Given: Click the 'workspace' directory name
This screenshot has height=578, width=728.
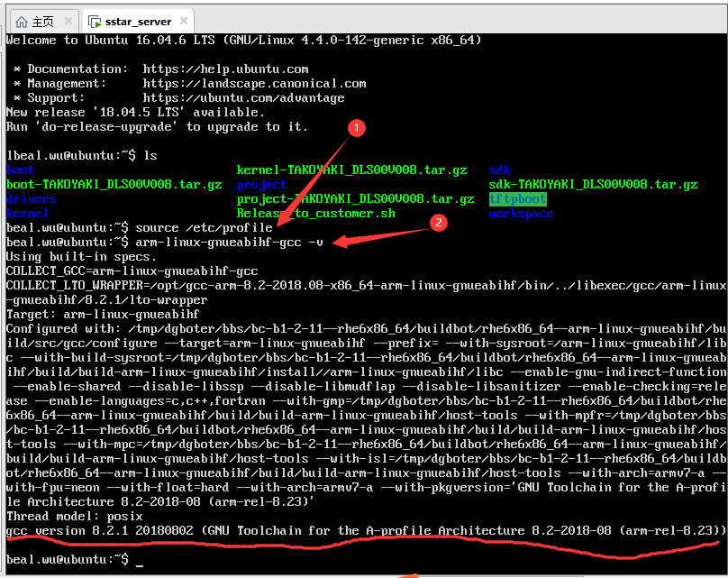Looking at the screenshot, I should coord(521,214).
